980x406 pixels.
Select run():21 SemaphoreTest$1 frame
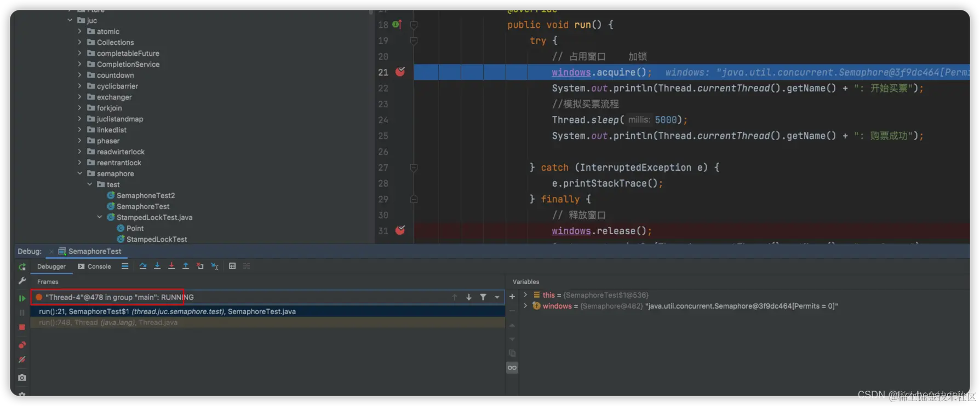click(x=268, y=311)
